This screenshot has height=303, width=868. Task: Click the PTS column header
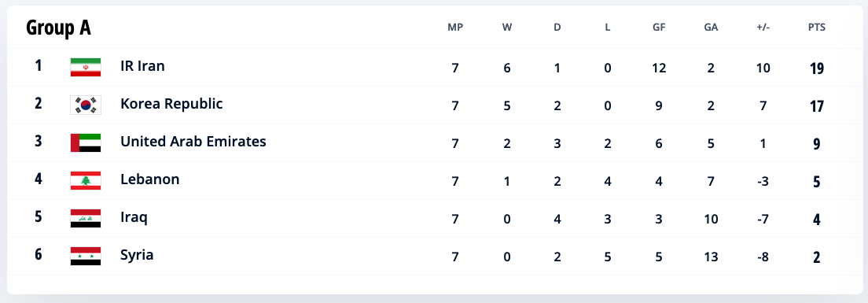tap(817, 27)
